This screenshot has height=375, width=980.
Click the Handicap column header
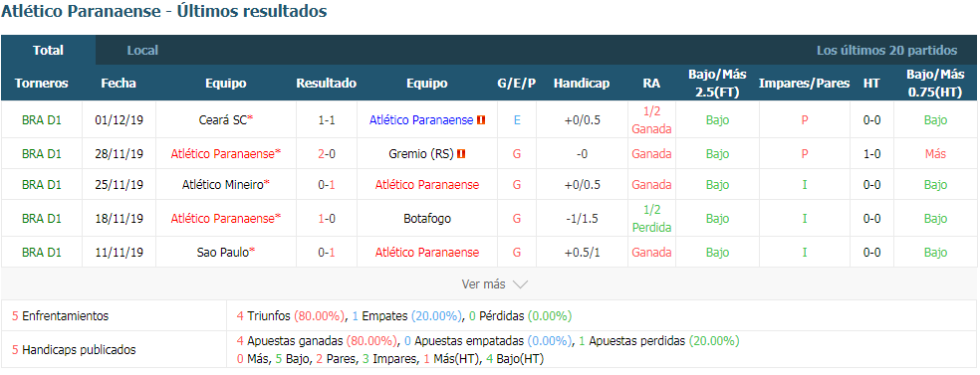[582, 83]
